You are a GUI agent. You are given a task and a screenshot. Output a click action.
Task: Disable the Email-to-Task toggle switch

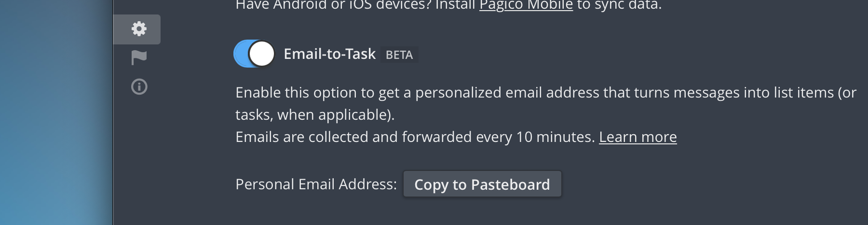pos(254,54)
